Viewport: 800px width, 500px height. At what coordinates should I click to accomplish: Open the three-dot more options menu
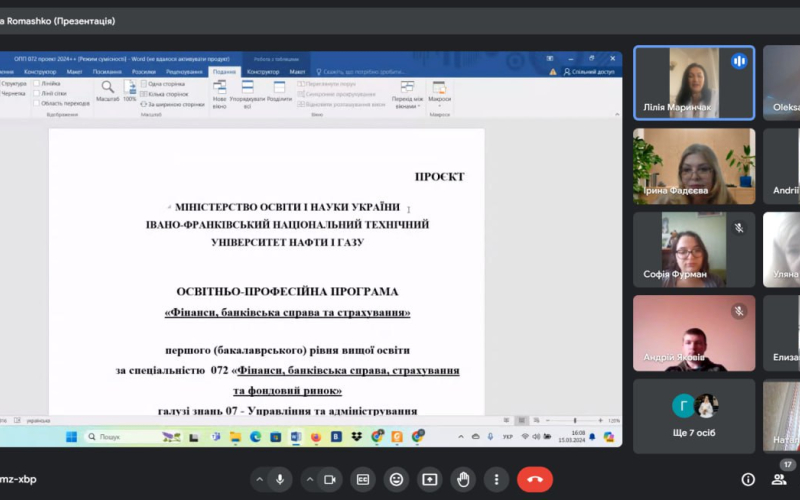(x=496, y=480)
